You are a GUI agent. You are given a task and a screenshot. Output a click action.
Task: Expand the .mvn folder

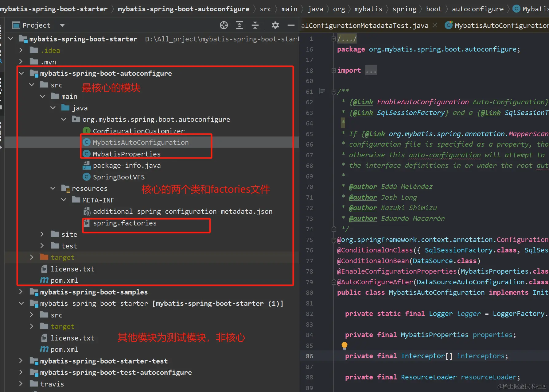coord(21,62)
